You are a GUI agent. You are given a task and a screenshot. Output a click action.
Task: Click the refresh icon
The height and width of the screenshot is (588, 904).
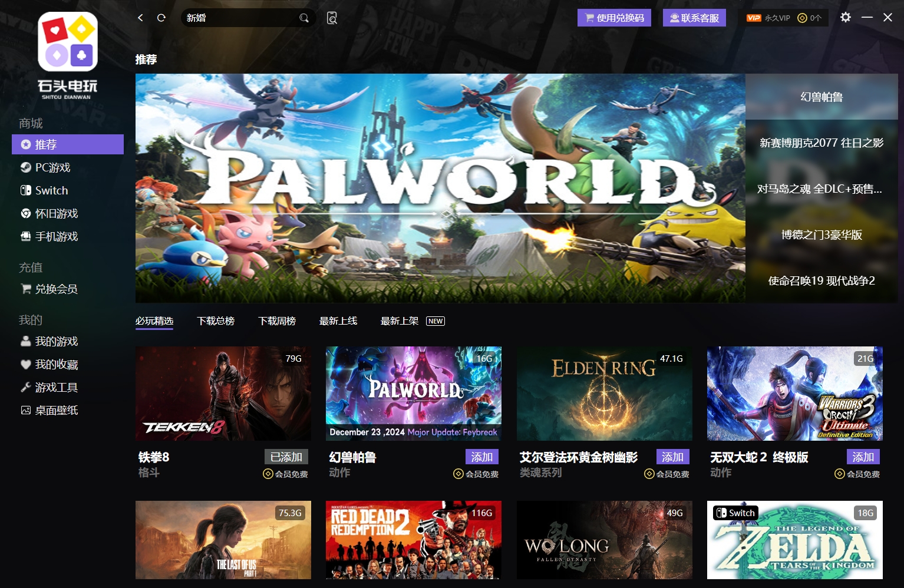coord(161,18)
